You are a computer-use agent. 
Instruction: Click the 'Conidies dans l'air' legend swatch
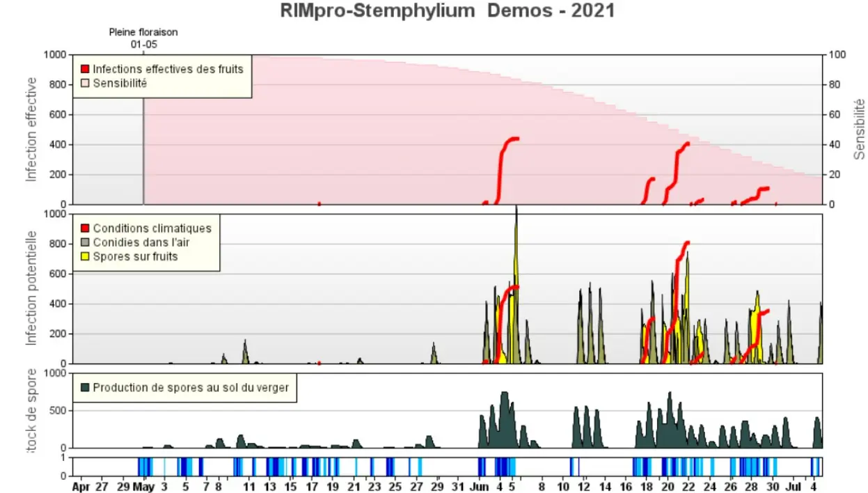85,242
